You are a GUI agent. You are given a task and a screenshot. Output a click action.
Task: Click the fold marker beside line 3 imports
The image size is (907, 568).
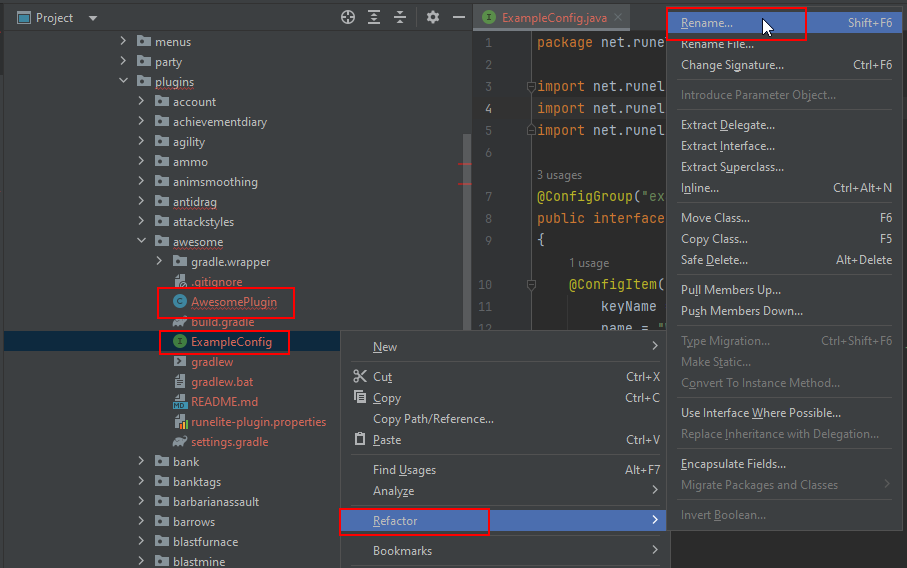click(x=531, y=87)
